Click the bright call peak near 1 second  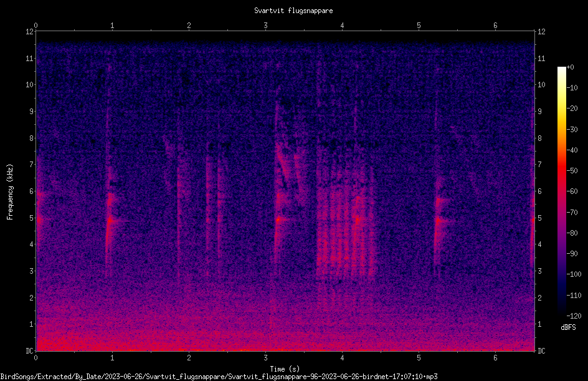pos(110,219)
